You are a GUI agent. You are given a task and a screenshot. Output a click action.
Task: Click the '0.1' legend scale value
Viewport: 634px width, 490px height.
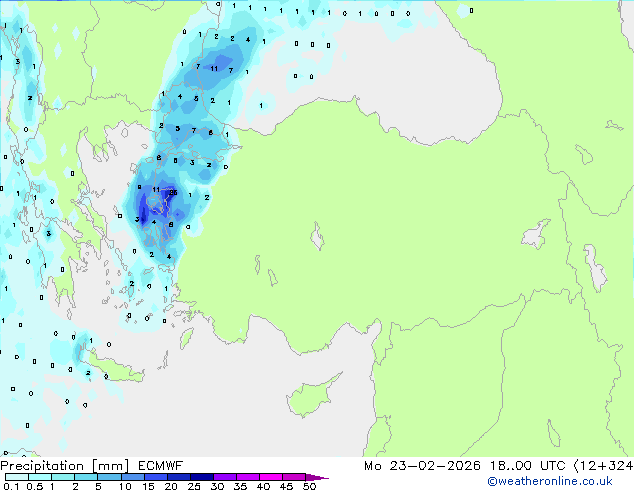11,486
